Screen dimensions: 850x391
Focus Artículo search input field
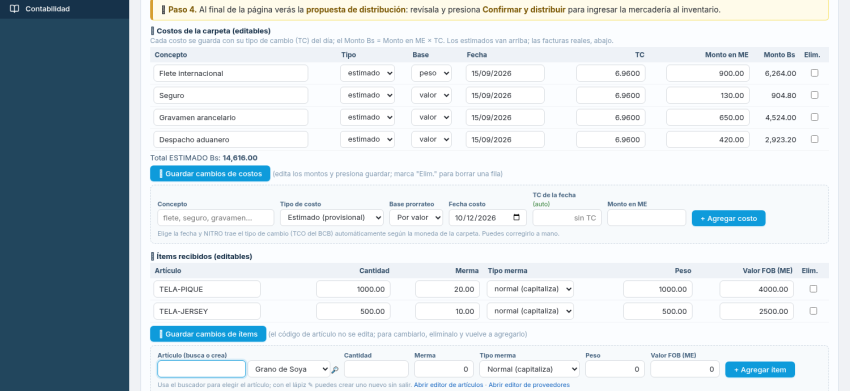[x=202, y=369]
